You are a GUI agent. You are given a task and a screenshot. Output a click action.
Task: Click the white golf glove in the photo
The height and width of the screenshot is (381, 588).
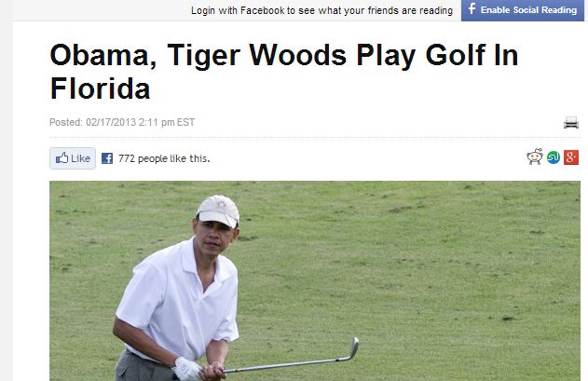coord(186,369)
